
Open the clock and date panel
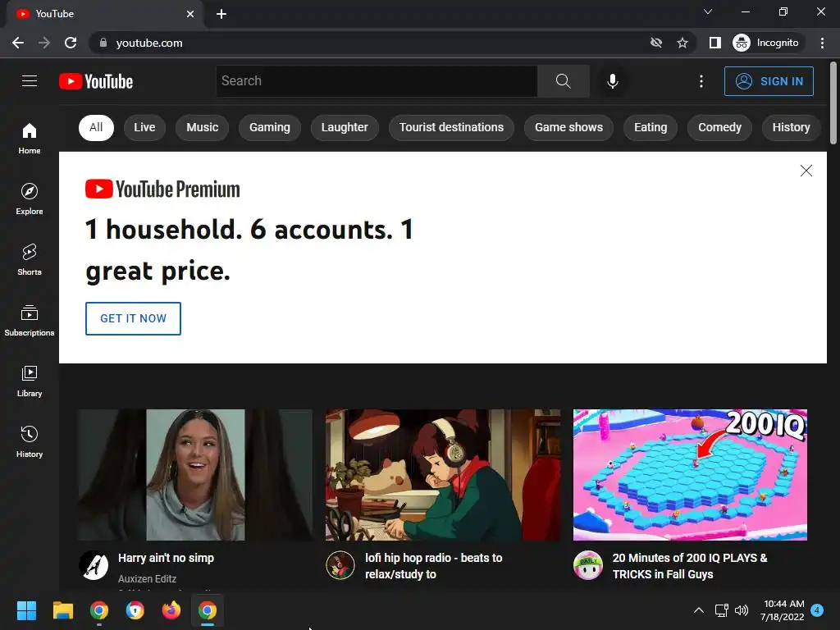pos(782,610)
